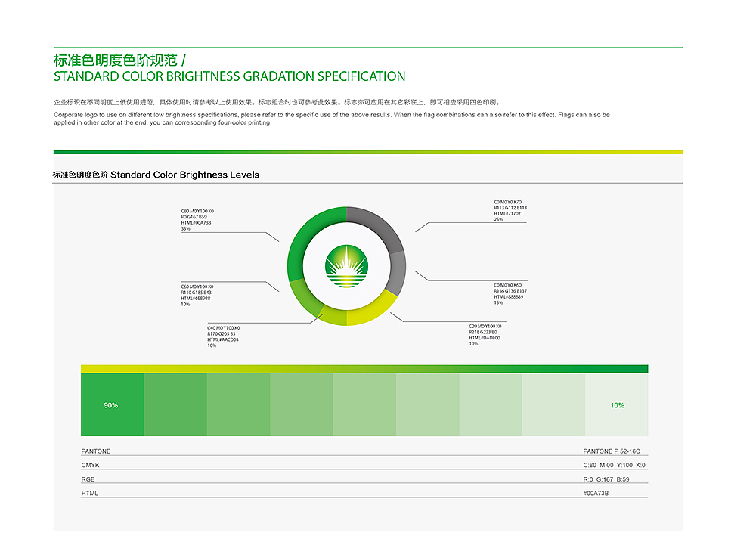Click the subheading 'Standard Color Brightness Levels'

coord(184,175)
